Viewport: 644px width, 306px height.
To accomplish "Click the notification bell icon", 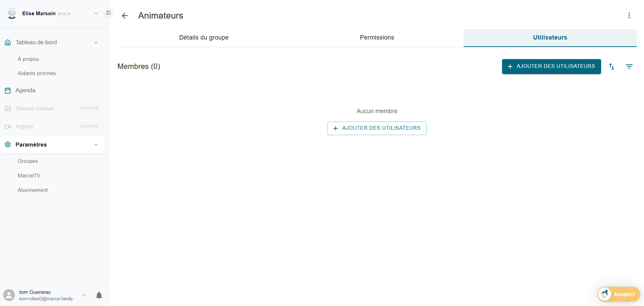I will tap(99, 295).
